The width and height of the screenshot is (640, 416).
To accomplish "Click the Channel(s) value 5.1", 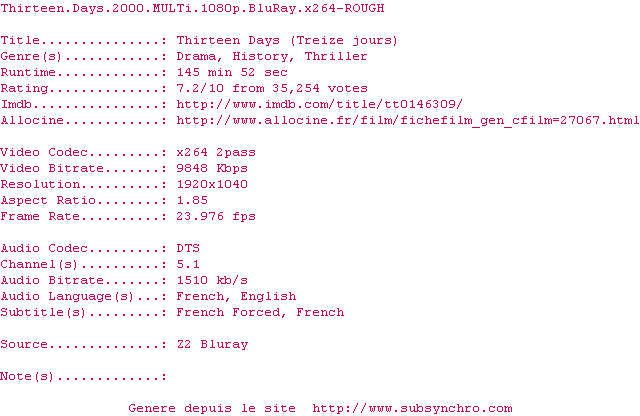I will [188, 264].
